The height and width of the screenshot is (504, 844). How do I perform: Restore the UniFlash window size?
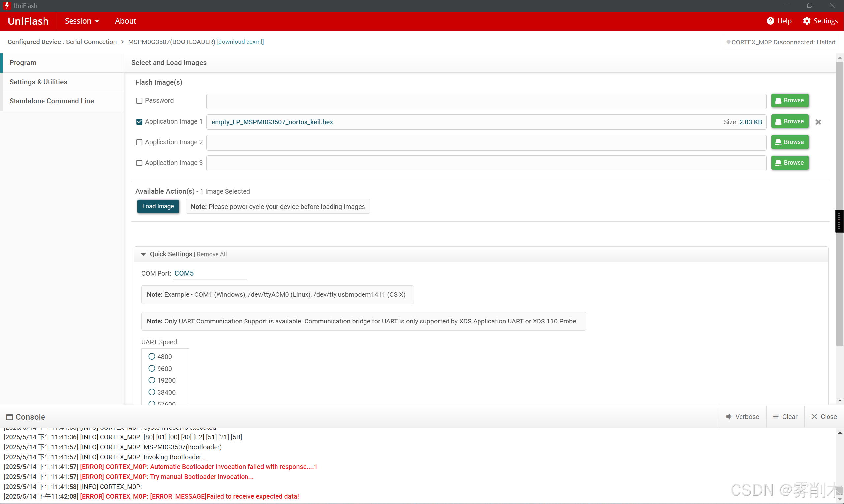point(810,5)
